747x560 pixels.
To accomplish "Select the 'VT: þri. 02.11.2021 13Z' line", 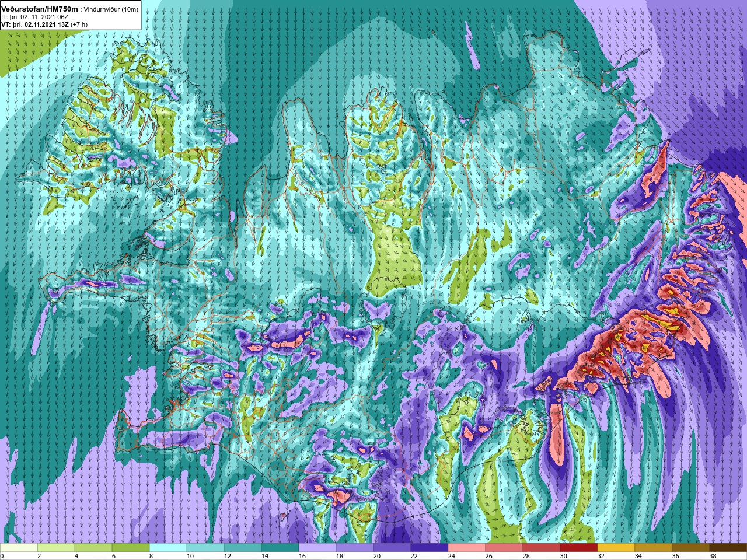I will (x=35, y=24).
